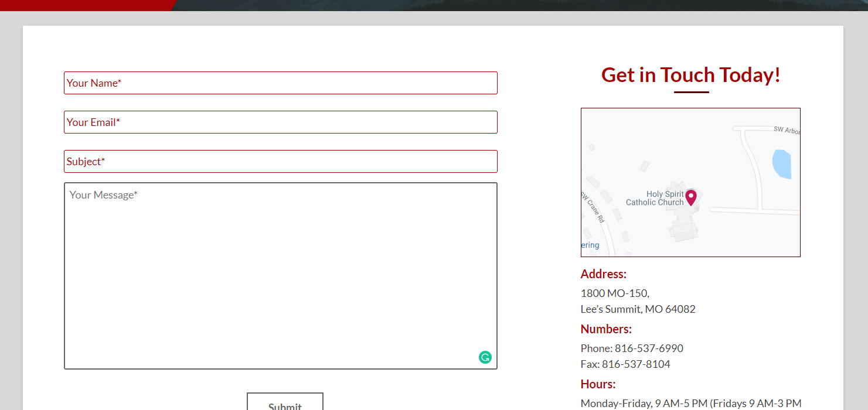This screenshot has width=868, height=410.
Task: Click the Hours heading
Action: pos(598,384)
